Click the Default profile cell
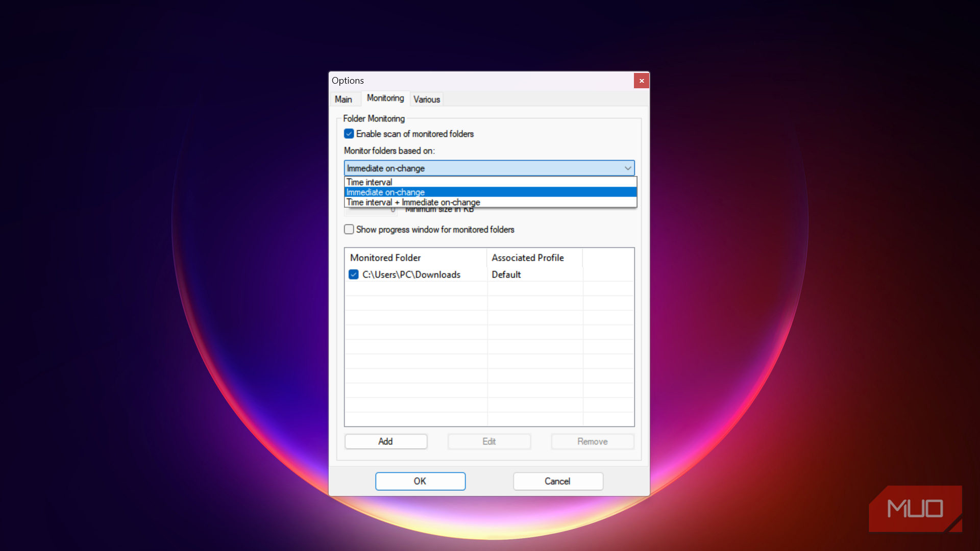Image resolution: width=980 pixels, height=551 pixels. pos(506,274)
